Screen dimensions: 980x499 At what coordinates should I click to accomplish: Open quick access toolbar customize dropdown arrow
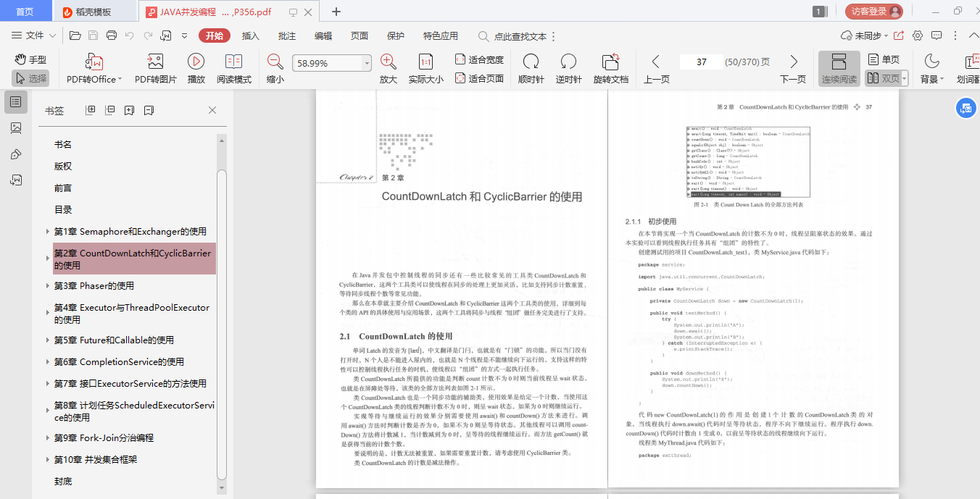pyautogui.click(x=185, y=35)
